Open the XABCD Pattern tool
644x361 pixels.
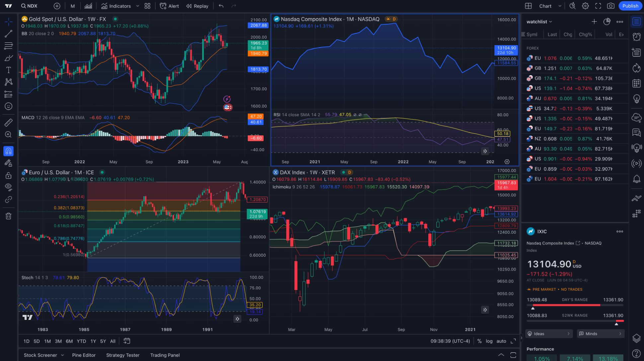click(8, 82)
